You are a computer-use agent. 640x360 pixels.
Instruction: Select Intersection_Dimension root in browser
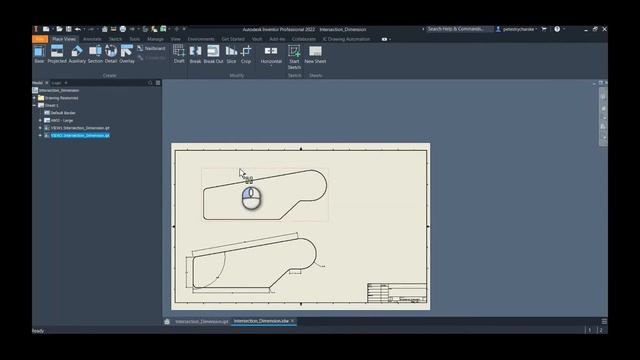(58, 90)
